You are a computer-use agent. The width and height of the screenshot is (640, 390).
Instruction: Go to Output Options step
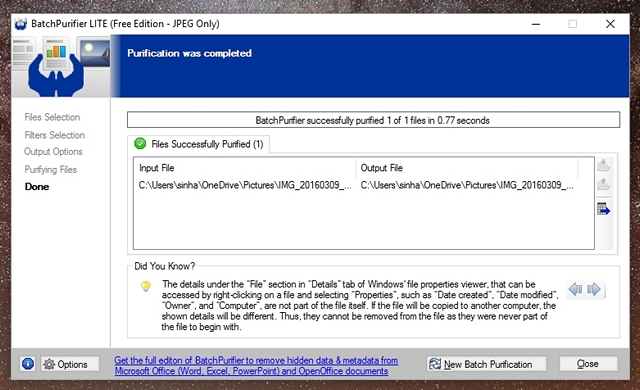click(53, 152)
